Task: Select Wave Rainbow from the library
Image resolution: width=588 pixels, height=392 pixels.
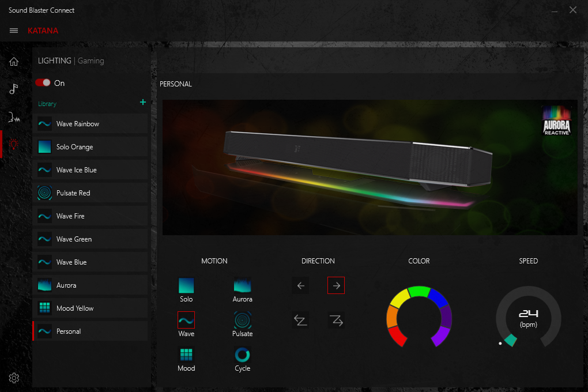Action: click(x=77, y=124)
